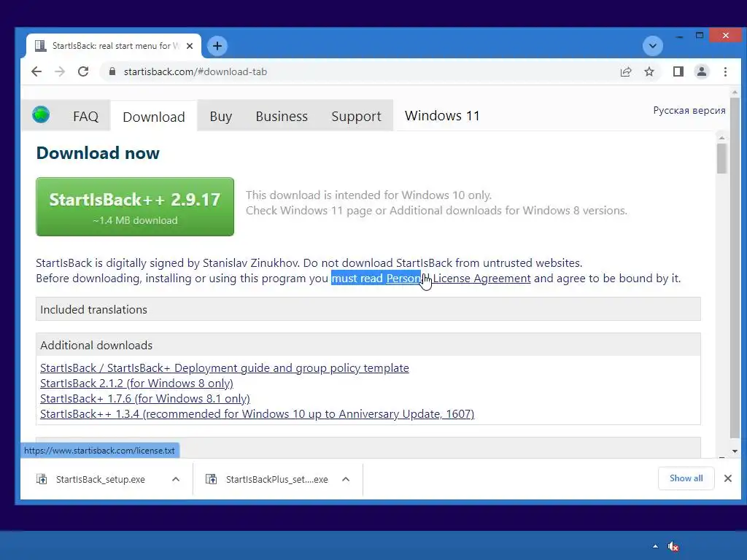Click the address bar URL

[x=196, y=72]
